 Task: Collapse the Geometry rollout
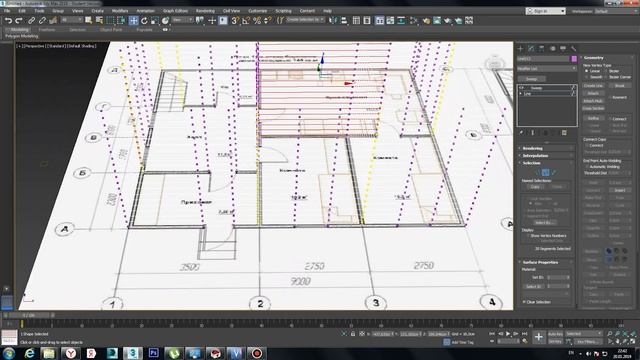coord(607,58)
